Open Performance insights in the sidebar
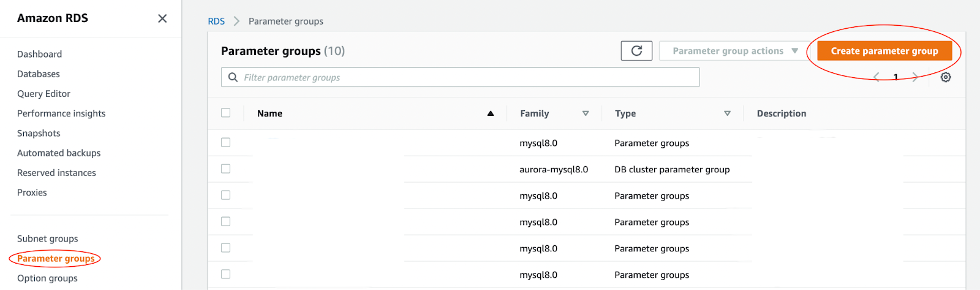This screenshot has height=290, width=980. pyautogui.click(x=61, y=113)
